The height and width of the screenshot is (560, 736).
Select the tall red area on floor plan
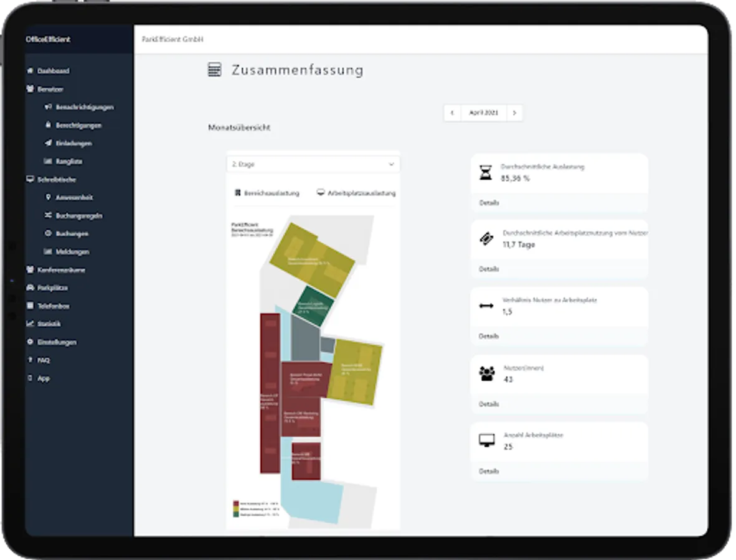pyautogui.click(x=270, y=393)
